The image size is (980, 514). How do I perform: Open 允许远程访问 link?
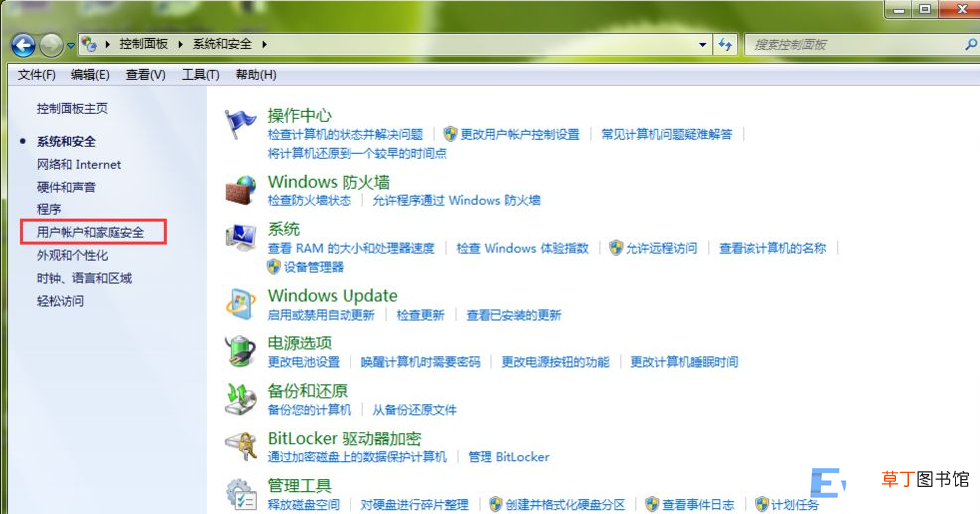point(661,248)
